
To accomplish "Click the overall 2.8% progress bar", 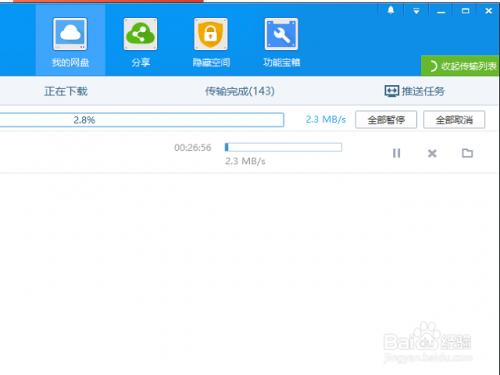I will [142, 120].
